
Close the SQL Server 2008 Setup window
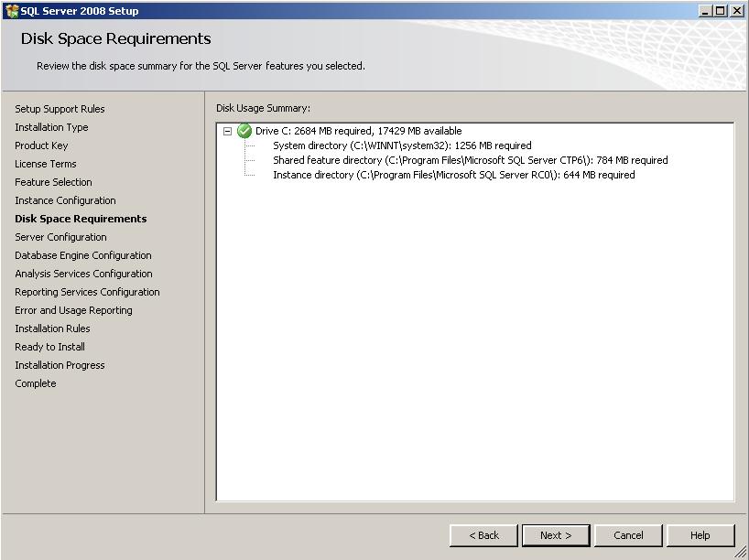tap(737, 10)
